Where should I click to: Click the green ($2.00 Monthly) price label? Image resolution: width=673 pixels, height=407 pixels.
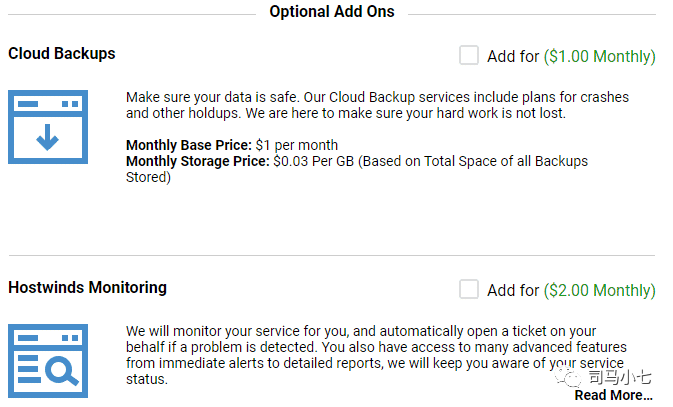point(600,290)
